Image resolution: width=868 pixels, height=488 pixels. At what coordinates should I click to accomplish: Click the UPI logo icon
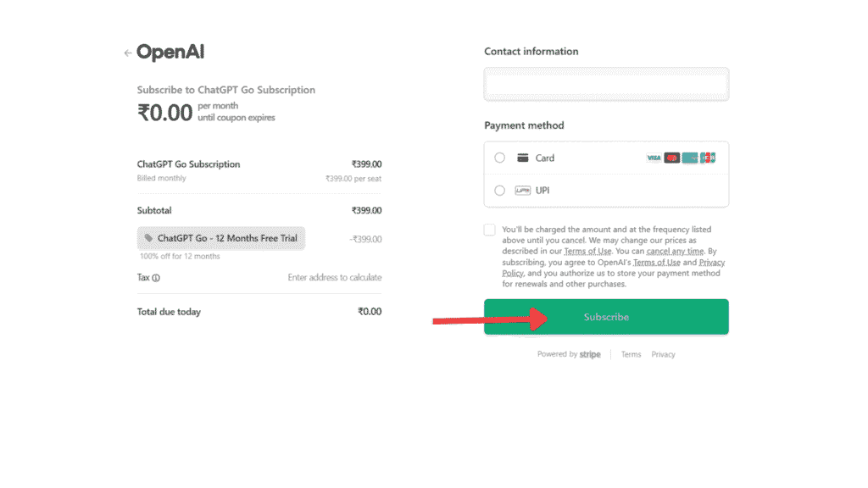click(523, 191)
